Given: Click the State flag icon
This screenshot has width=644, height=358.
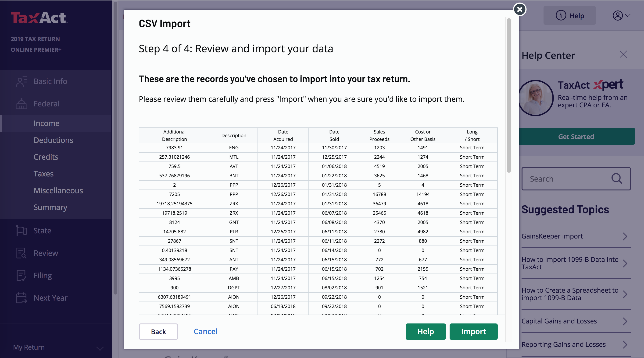Looking at the screenshot, I should click(21, 230).
